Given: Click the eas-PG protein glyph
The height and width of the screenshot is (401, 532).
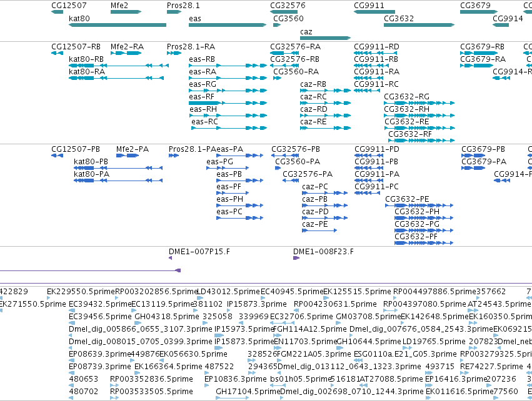Looking at the screenshot, I should tap(228, 168).
